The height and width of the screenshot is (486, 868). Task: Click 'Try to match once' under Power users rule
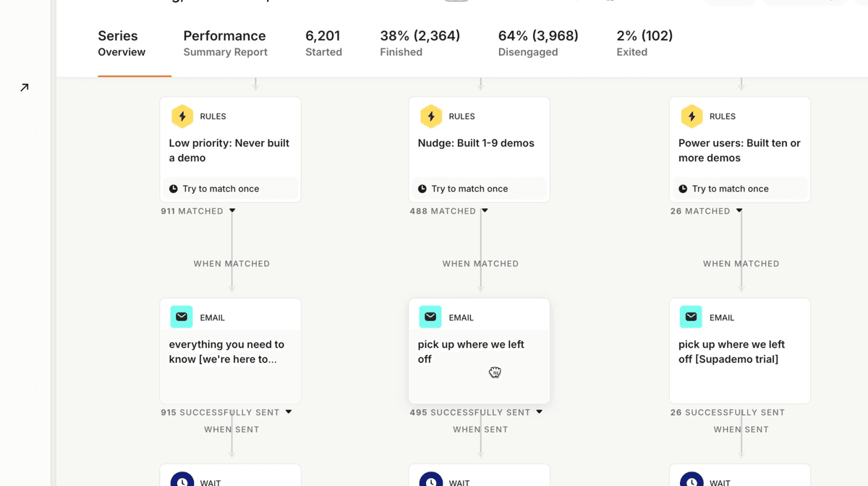(x=739, y=189)
